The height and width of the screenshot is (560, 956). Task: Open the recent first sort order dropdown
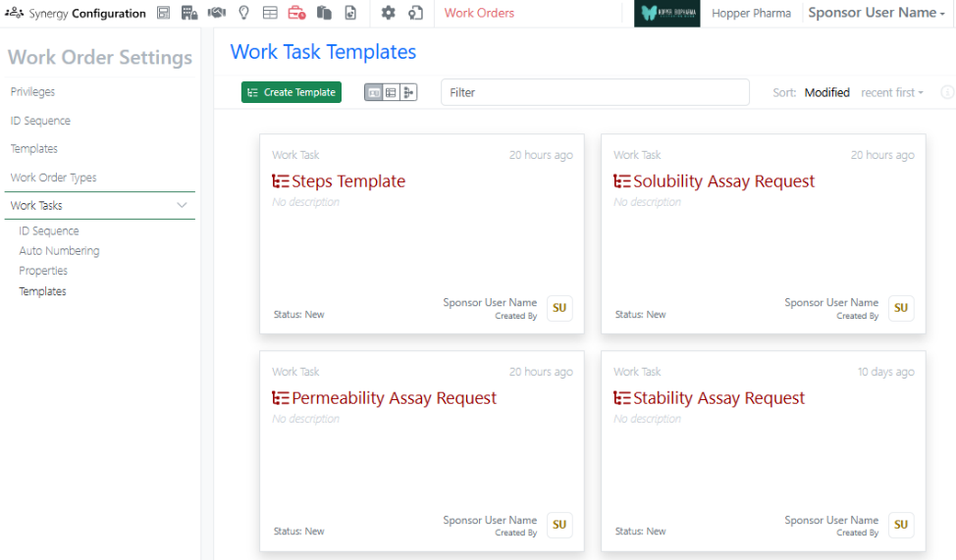[892, 92]
